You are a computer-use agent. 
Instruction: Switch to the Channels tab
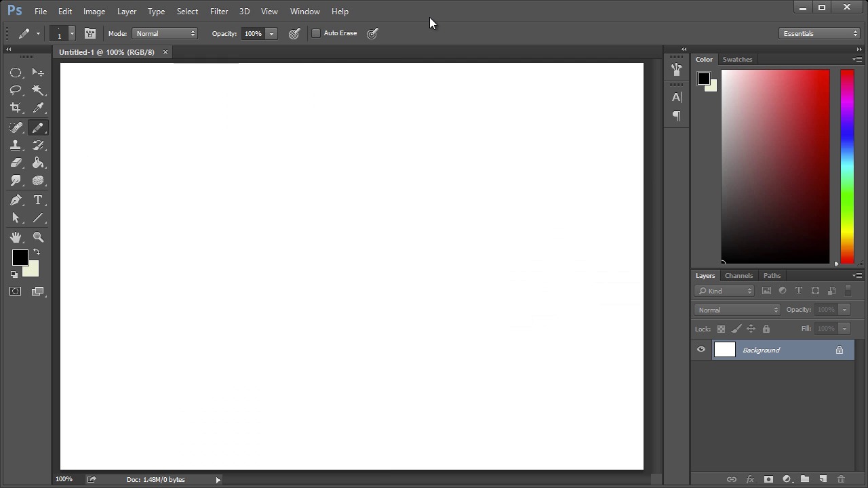click(x=738, y=275)
